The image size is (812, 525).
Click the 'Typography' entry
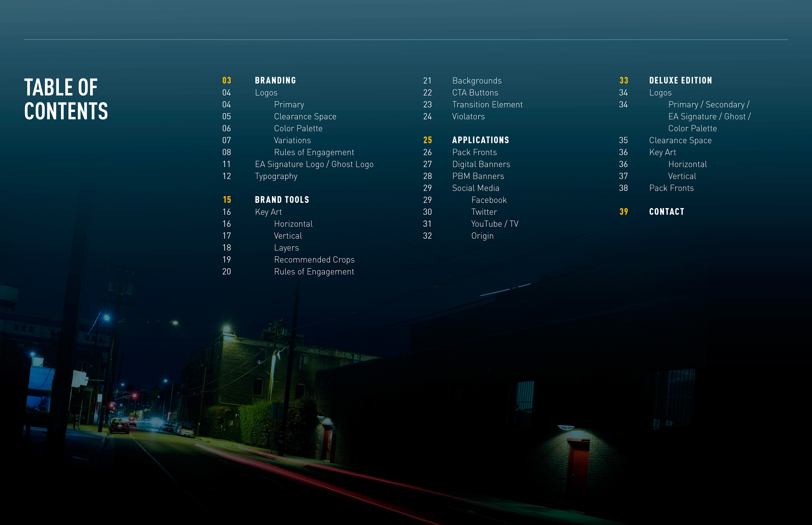(x=276, y=176)
